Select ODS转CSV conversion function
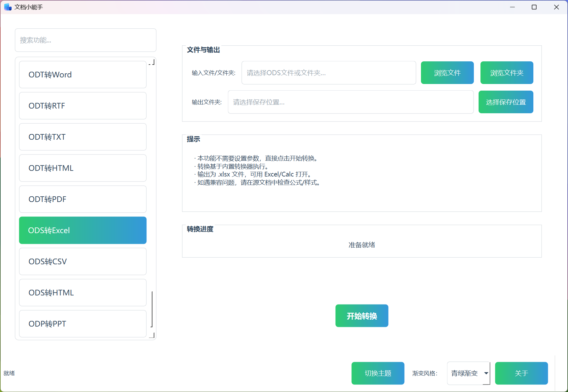 coord(82,261)
